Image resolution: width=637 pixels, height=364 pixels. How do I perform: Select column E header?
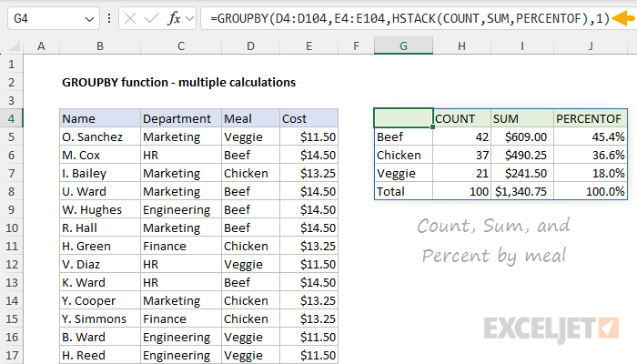coord(308,46)
